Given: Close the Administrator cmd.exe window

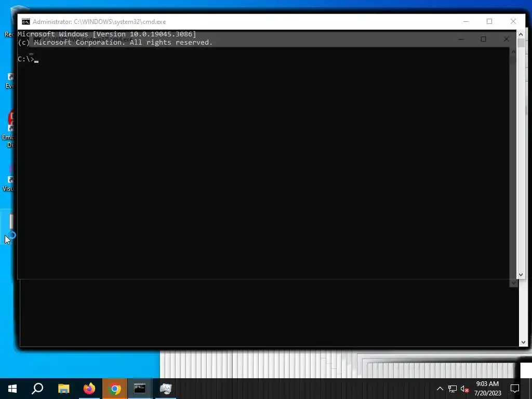Looking at the screenshot, I should [513, 21].
